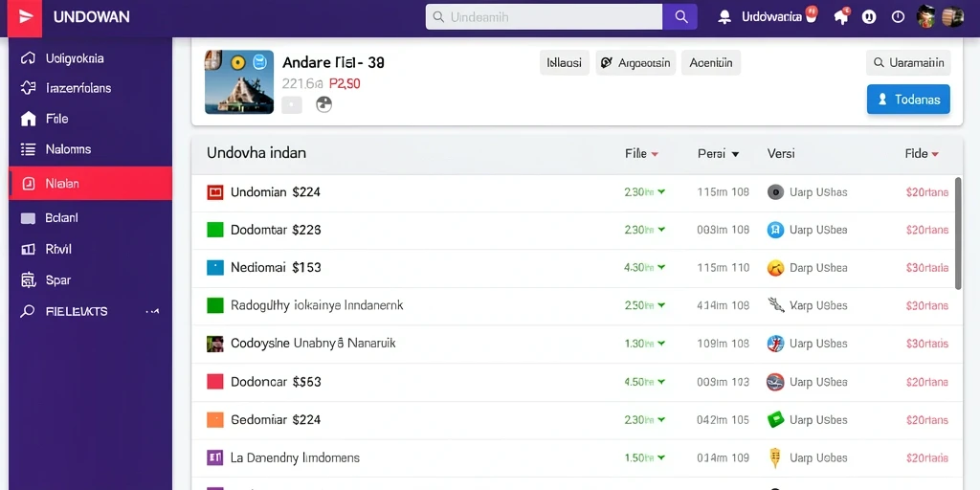Image resolution: width=980 pixels, height=490 pixels.
Task: Click the more dots beside FIELEUKTS
Action: coord(152,311)
